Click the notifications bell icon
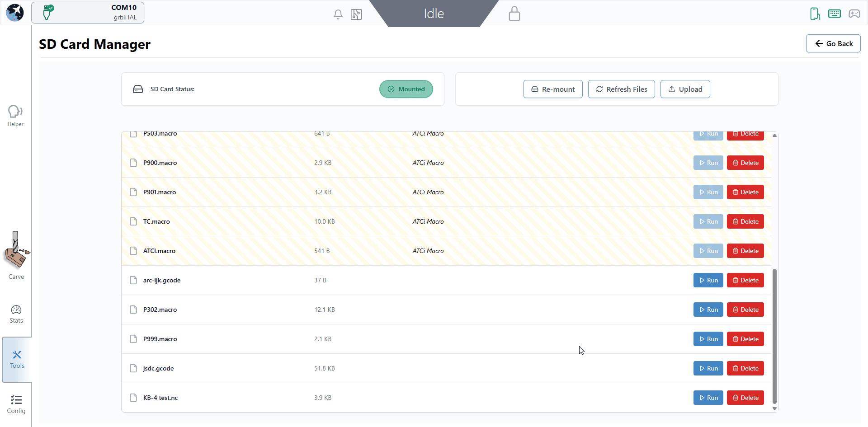868x427 pixels. pos(338,14)
